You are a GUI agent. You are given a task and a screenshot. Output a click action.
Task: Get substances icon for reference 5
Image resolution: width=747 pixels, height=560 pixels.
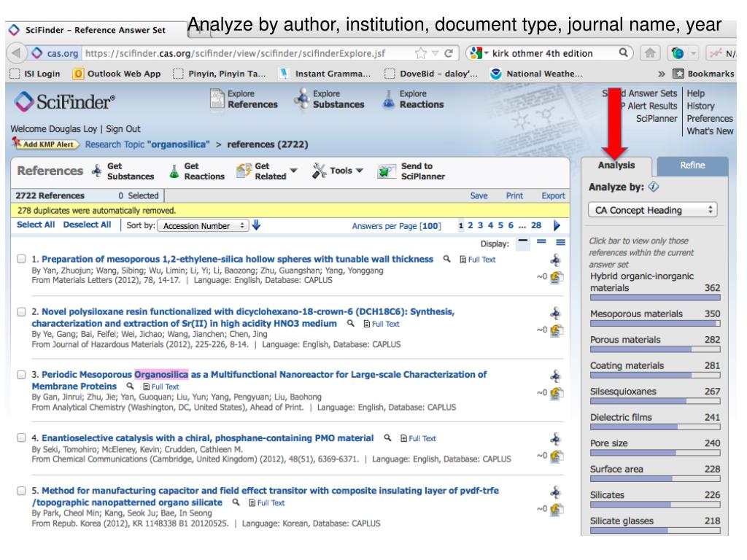coord(555,492)
